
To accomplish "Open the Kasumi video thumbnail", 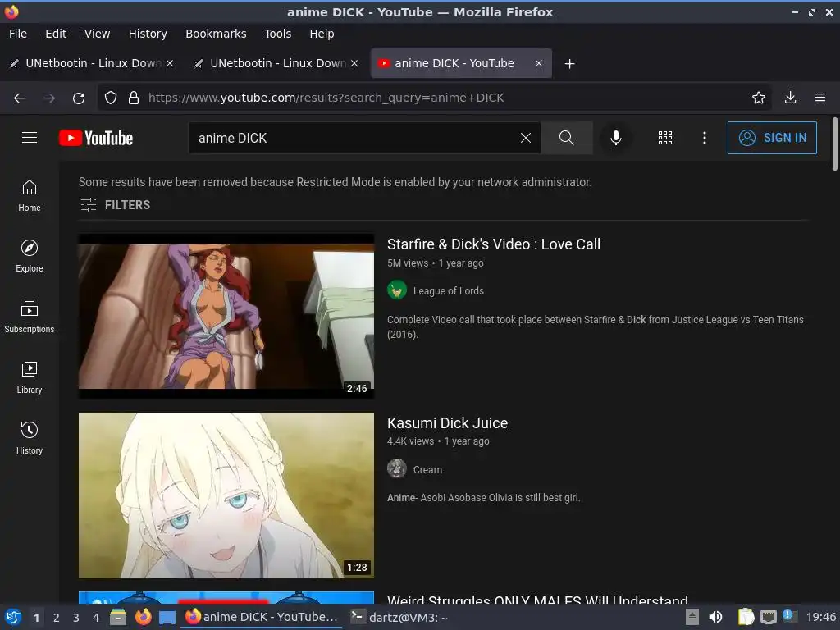I will [x=226, y=495].
